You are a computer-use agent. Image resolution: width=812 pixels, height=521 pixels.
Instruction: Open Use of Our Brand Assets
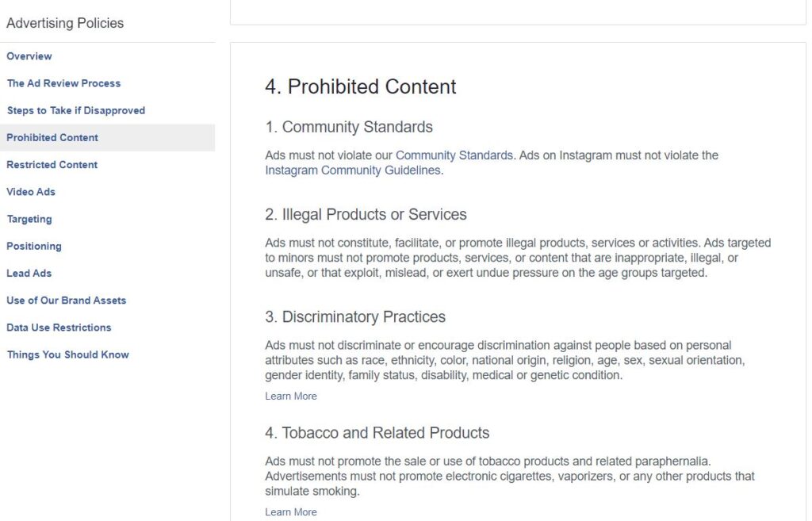coord(66,301)
